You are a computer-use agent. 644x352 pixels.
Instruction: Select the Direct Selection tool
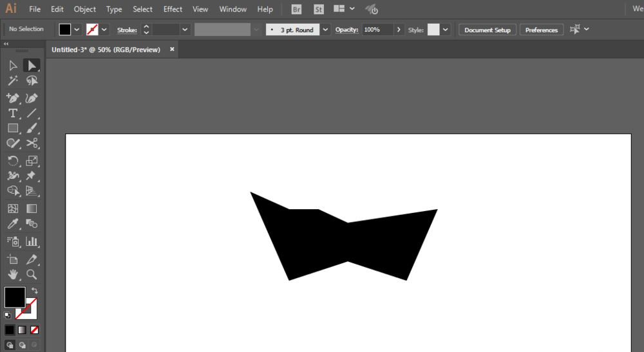[32, 65]
